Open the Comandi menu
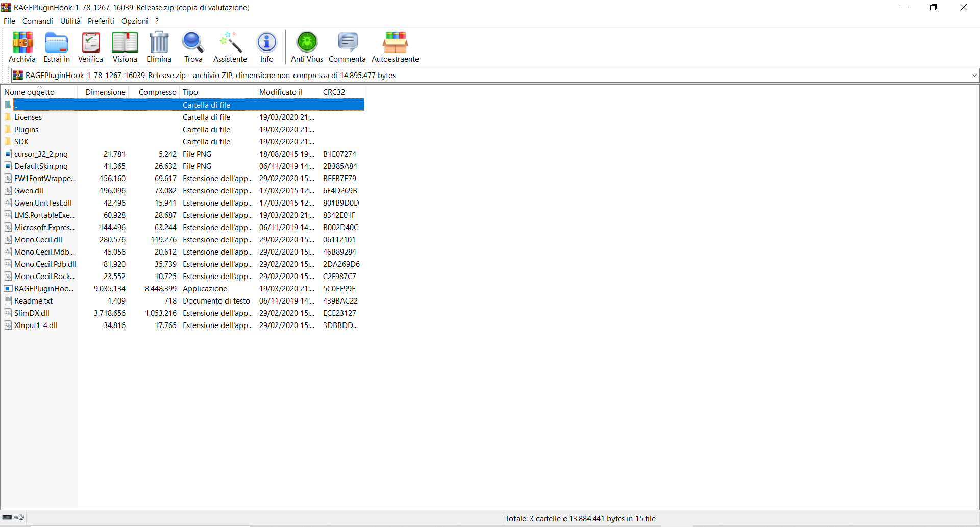 [x=37, y=21]
